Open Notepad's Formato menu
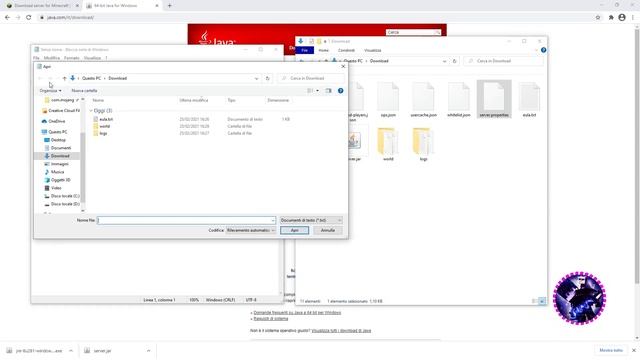 coord(72,58)
